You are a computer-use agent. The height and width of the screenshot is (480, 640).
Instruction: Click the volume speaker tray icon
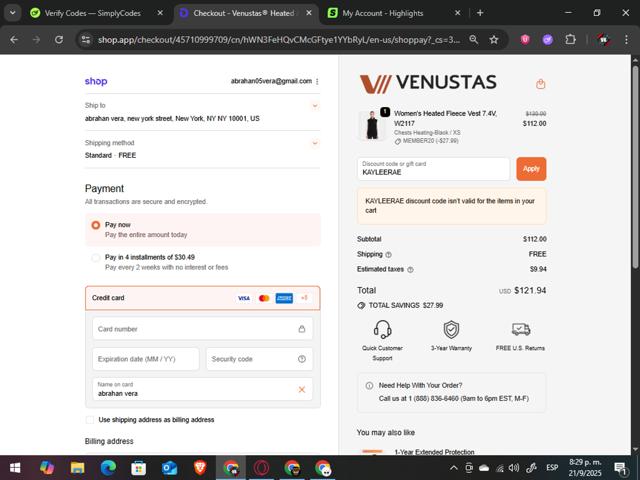click(514, 468)
